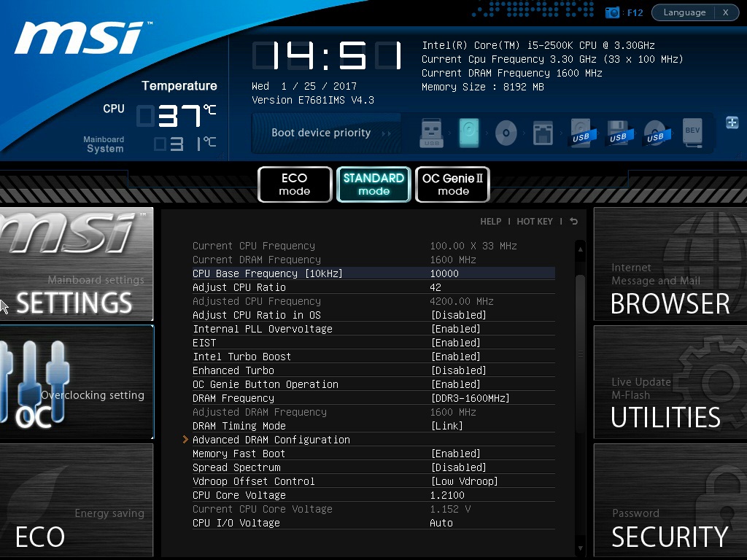The image size is (747, 560).
Task: Edit the CPU Base Frequency value 10000
Action: [x=444, y=273]
